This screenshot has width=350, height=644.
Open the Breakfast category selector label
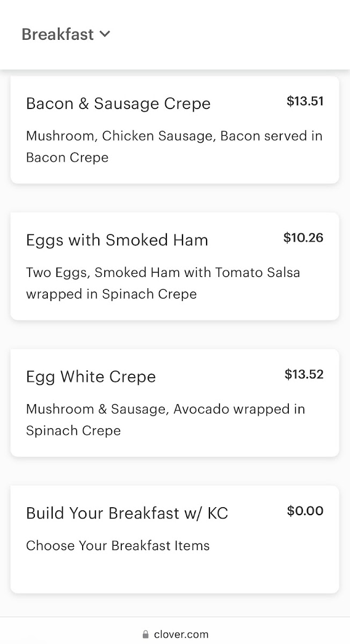tap(58, 34)
